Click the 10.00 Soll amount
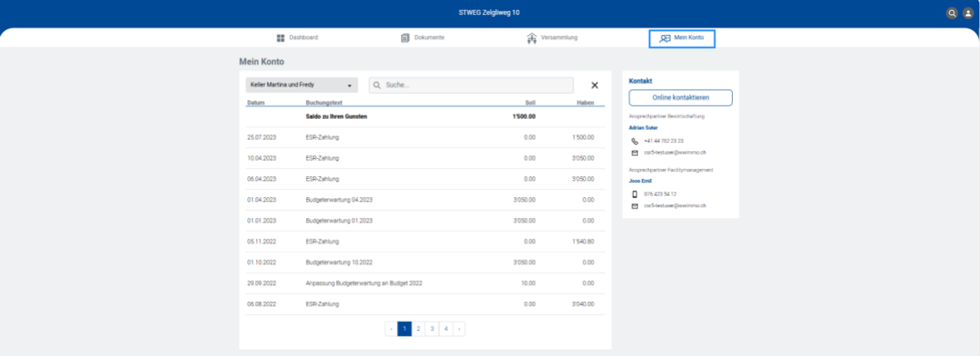The width and height of the screenshot is (980, 356). (x=529, y=283)
